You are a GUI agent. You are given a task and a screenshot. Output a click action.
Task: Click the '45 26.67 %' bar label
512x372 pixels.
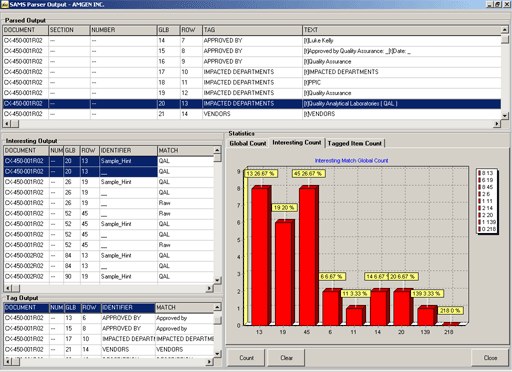(x=309, y=174)
